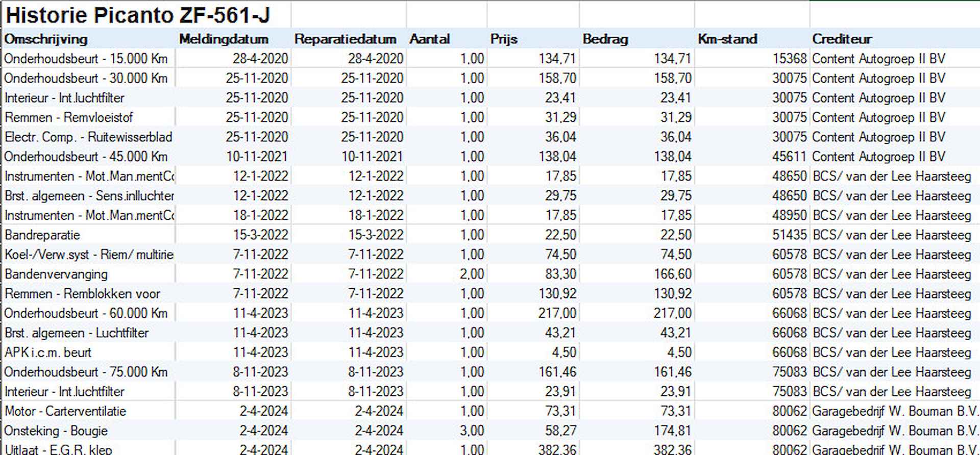Click Prijs 36,04 in Ruitewisserblad row
The image size is (980, 455).
pyautogui.click(x=533, y=137)
